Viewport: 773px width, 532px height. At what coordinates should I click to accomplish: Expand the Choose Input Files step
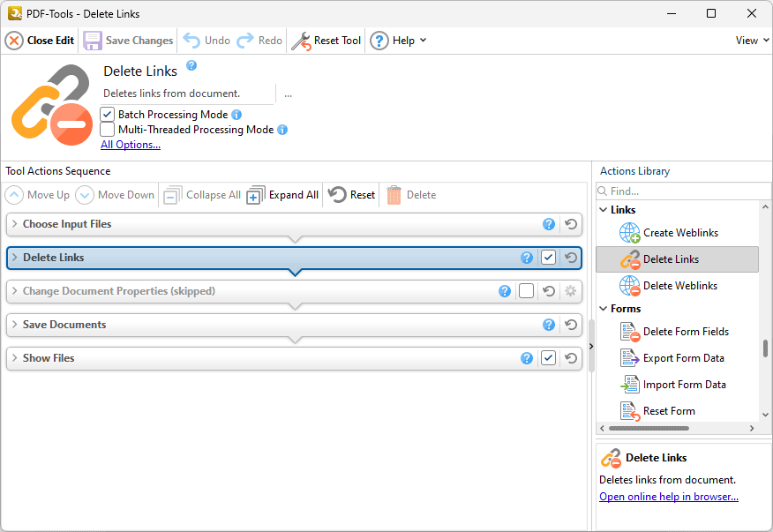pyautogui.click(x=14, y=224)
